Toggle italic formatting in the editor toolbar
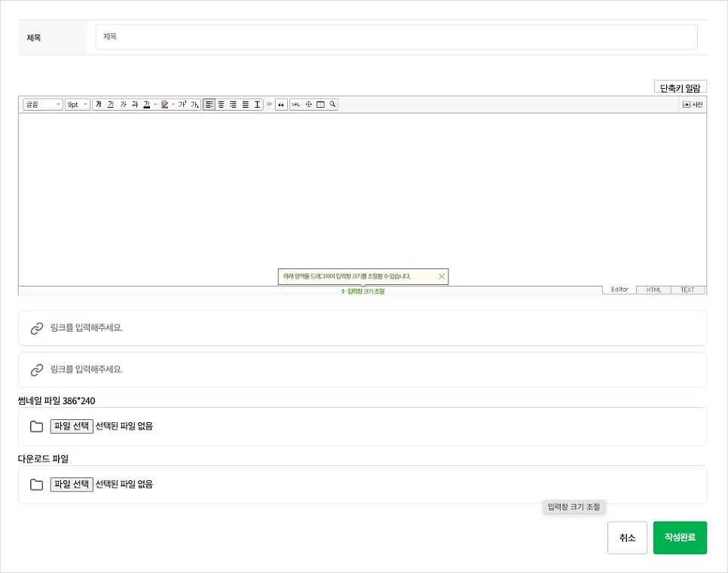 pyautogui.click(x=123, y=105)
